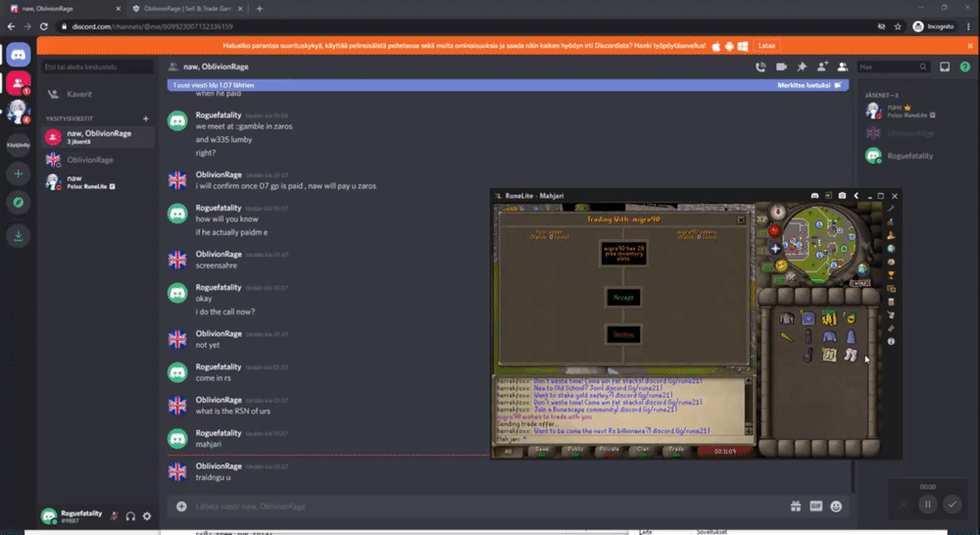Click the Apple download icon in the banner

(716, 46)
